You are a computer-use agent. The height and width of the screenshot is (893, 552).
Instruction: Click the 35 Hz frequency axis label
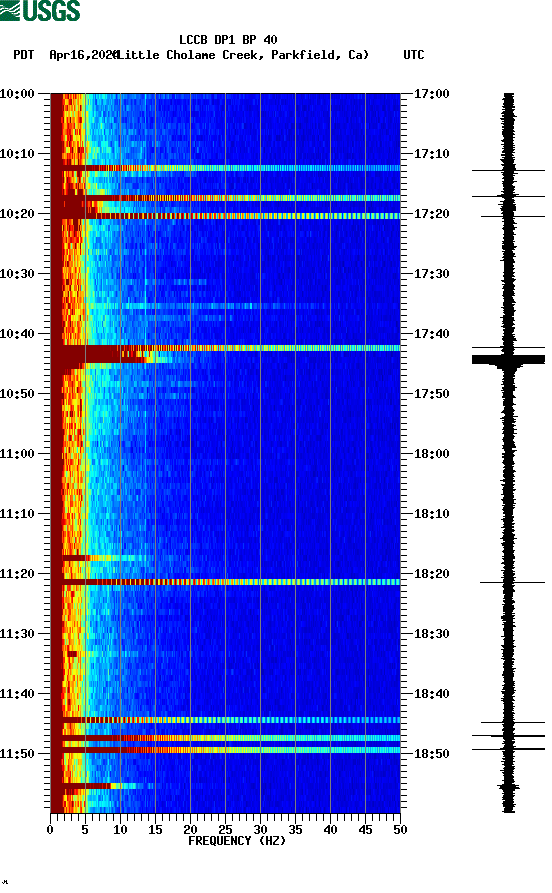click(295, 830)
